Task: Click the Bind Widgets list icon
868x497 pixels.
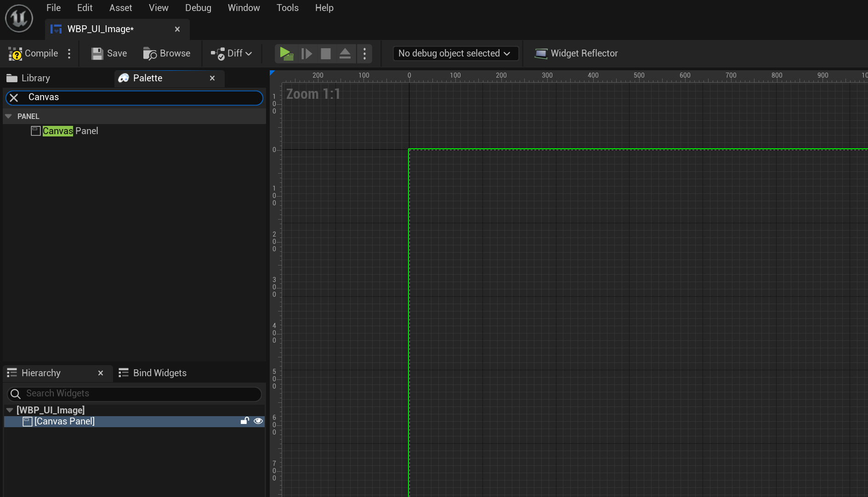Action: pyautogui.click(x=123, y=373)
